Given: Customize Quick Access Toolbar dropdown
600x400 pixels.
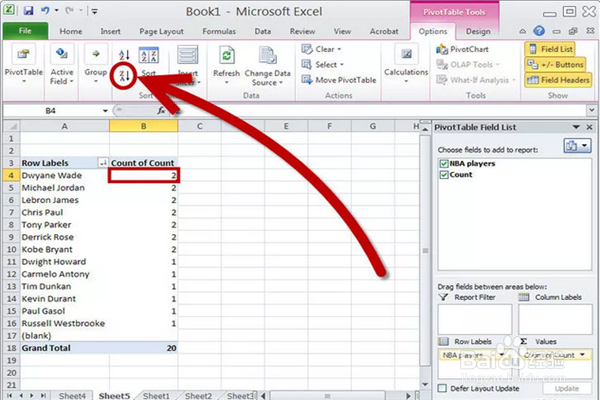Looking at the screenshot, I should (95, 11).
